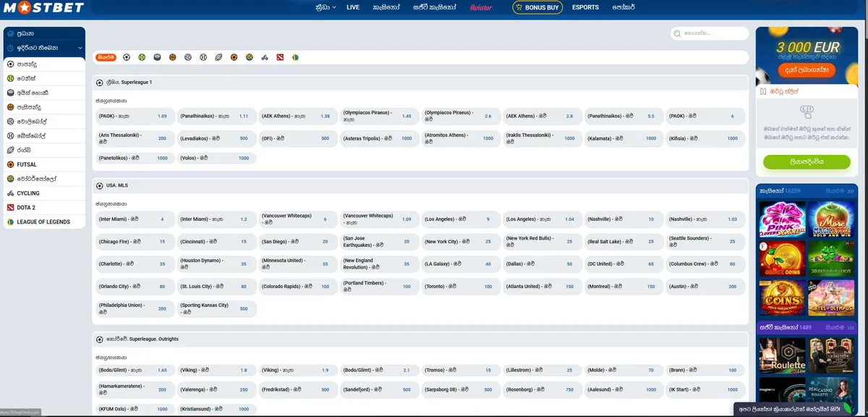
Task: Open DOTA 2 in left sidebar
Action: click(44, 208)
